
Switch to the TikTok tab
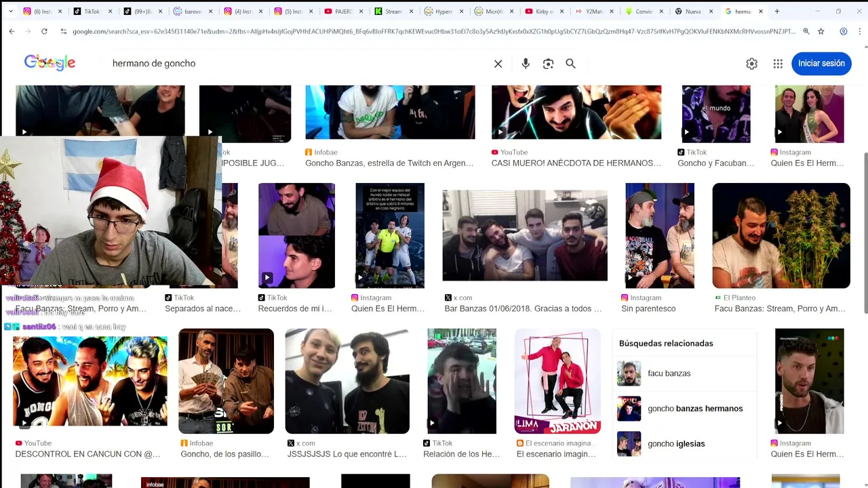[92, 12]
